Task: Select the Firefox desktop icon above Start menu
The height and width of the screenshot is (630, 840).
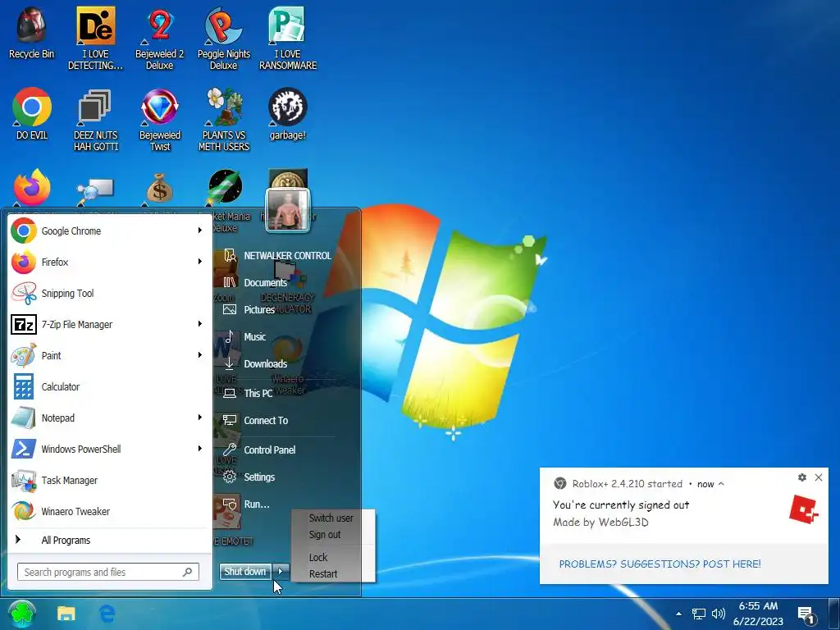Action: click(32, 188)
